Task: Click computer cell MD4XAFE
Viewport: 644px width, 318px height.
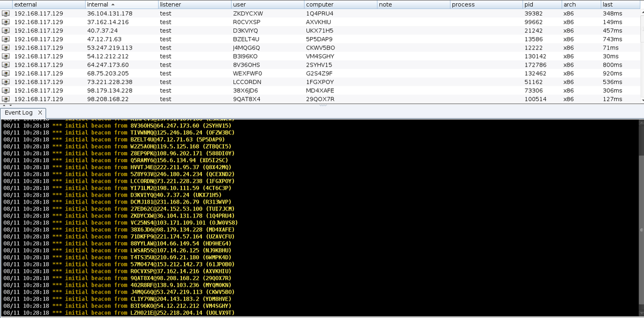Action: pyautogui.click(x=320, y=91)
